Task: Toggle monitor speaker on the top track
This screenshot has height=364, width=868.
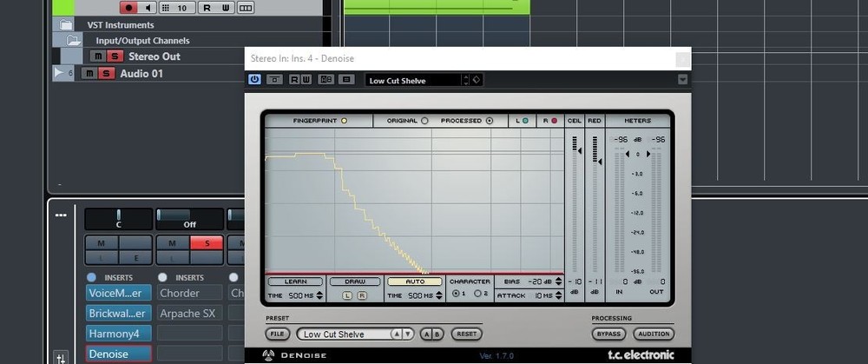Action: [x=148, y=8]
